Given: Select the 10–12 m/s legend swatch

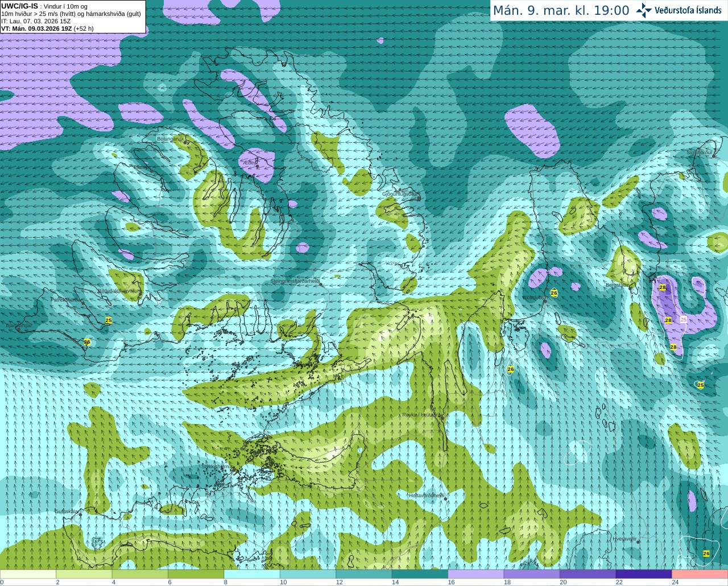Looking at the screenshot, I should 308,574.
